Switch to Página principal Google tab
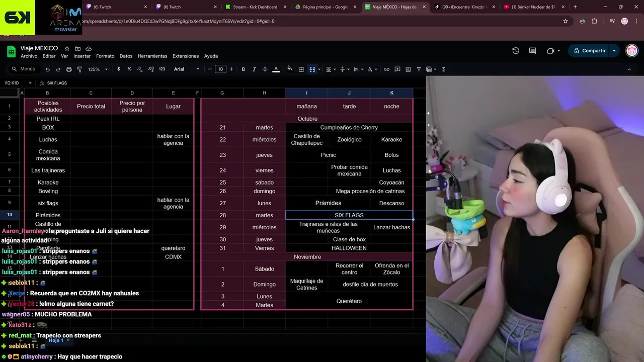The height and width of the screenshot is (362, 644). pyautogui.click(x=325, y=7)
